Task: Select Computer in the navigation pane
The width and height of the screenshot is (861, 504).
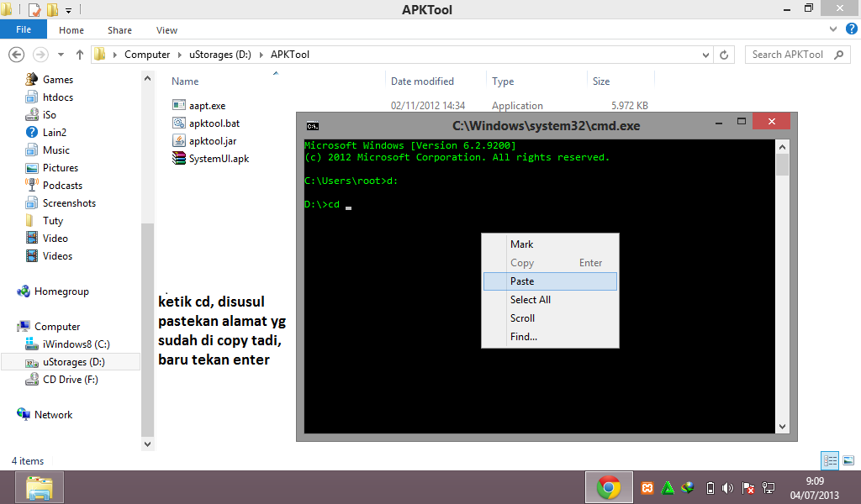Action: point(57,326)
